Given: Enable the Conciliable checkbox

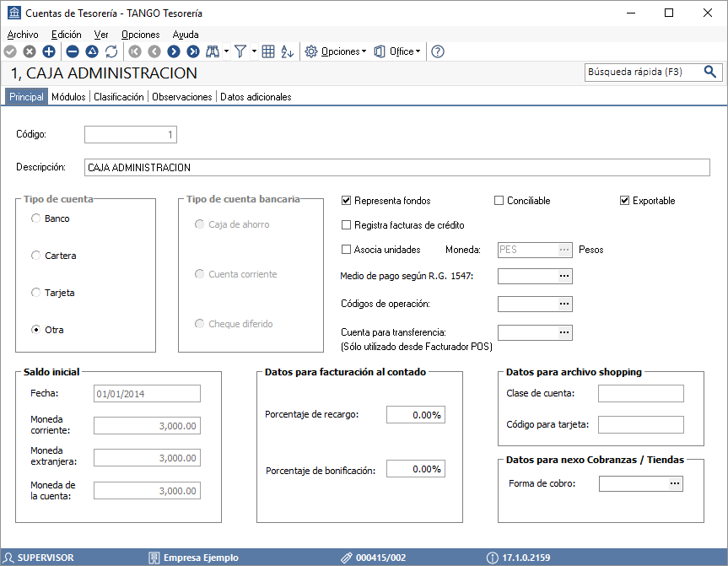Looking at the screenshot, I should coord(499,201).
